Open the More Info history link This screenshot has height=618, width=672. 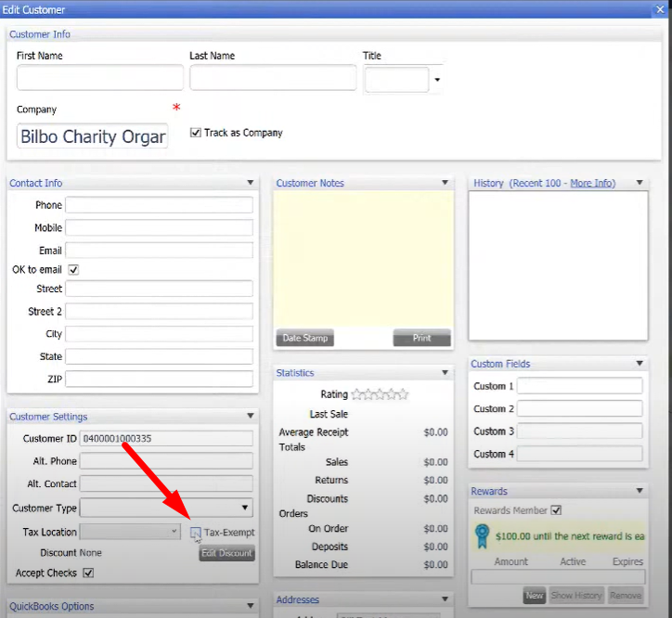pos(593,183)
